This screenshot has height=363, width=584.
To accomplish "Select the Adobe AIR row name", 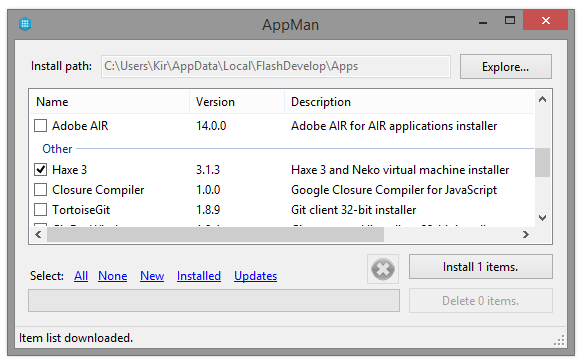I will coord(80,126).
